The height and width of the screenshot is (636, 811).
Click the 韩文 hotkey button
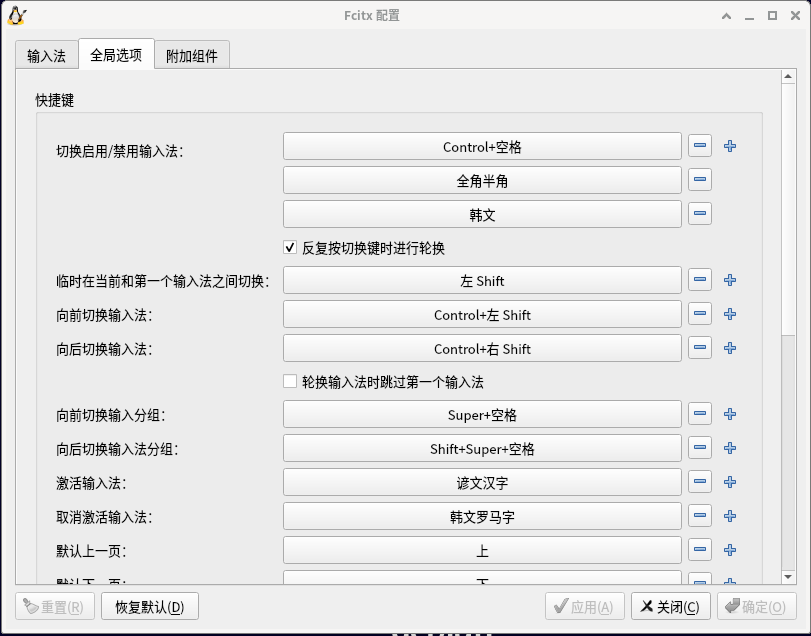click(482, 214)
